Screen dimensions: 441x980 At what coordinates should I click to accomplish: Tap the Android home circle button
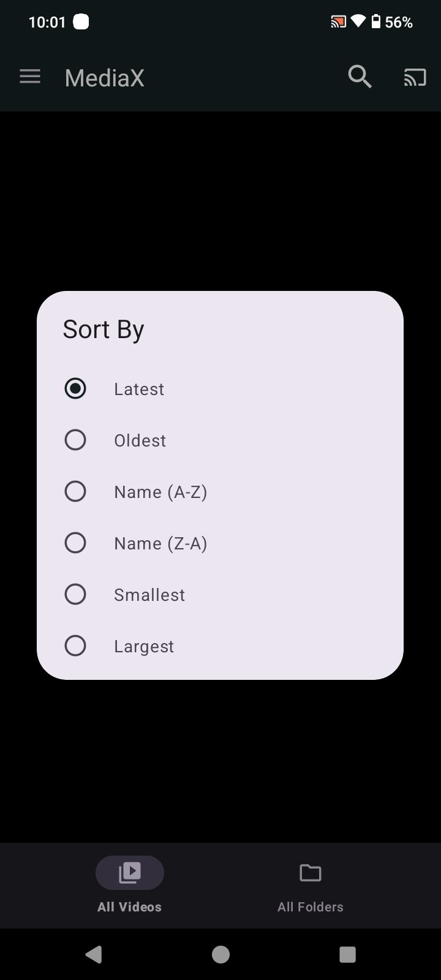221,954
